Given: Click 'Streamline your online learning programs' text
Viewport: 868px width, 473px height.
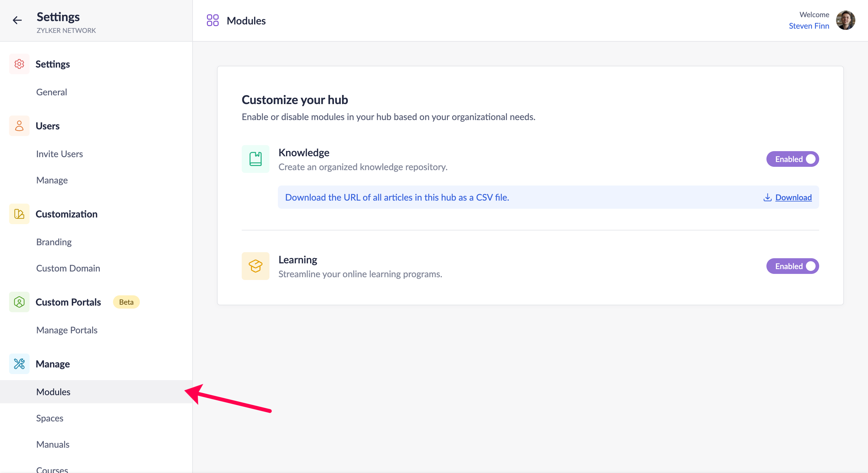Looking at the screenshot, I should pyautogui.click(x=360, y=274).
